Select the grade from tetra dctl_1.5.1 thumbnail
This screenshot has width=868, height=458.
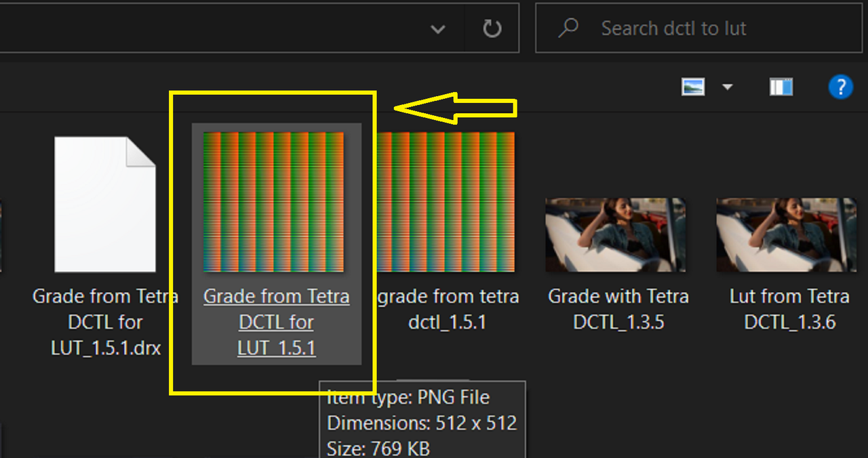pos(445,202)
